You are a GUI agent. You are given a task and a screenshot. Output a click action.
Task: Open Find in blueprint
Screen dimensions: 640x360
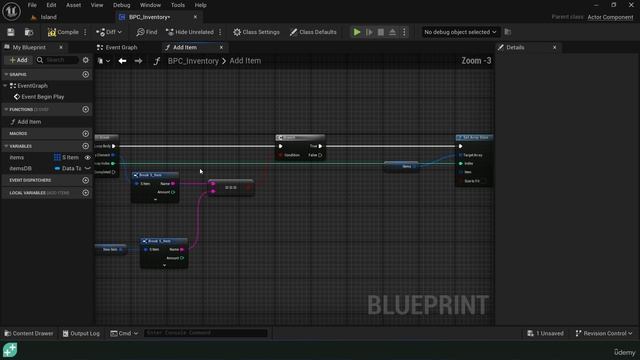tap(147, 32)
